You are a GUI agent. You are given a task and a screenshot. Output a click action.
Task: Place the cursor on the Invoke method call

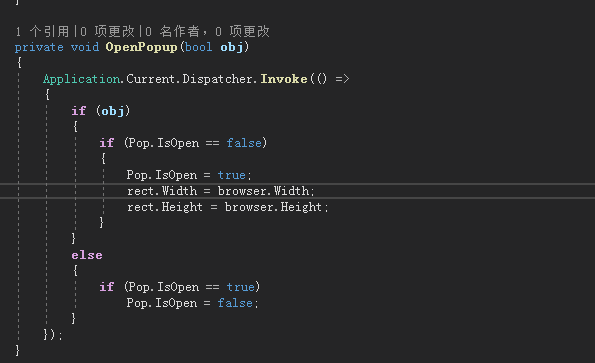pos(283,79)
